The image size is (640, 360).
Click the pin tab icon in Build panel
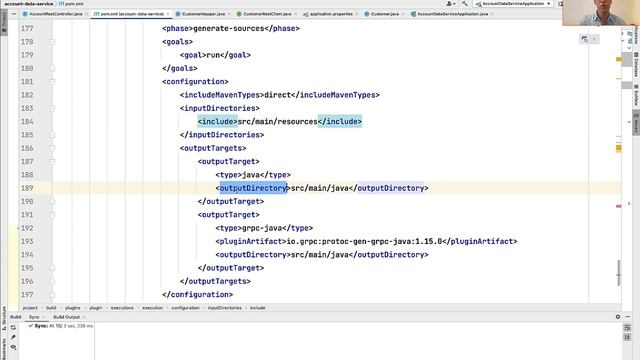point(13,337)
